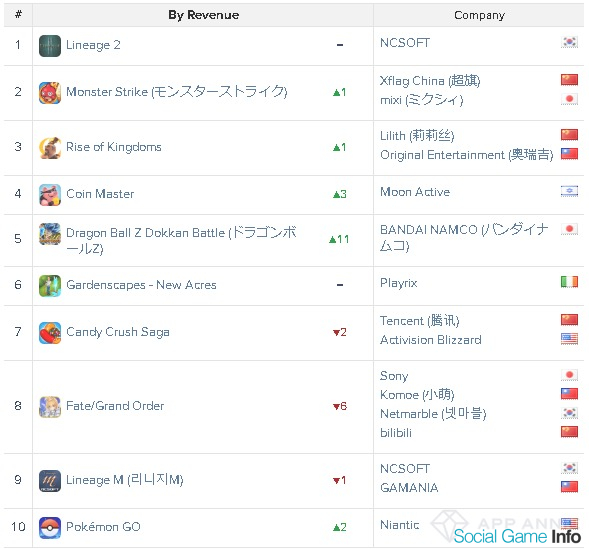
Task: Click the Gardenscapes - New Acres link
Action: coord(141,285)
